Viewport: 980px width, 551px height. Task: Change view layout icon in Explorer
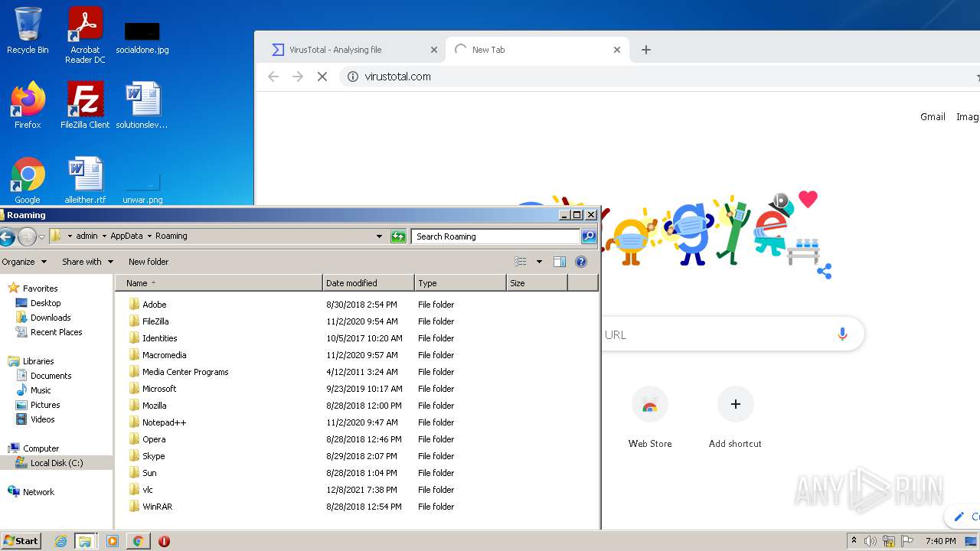(x=521, y=262)
